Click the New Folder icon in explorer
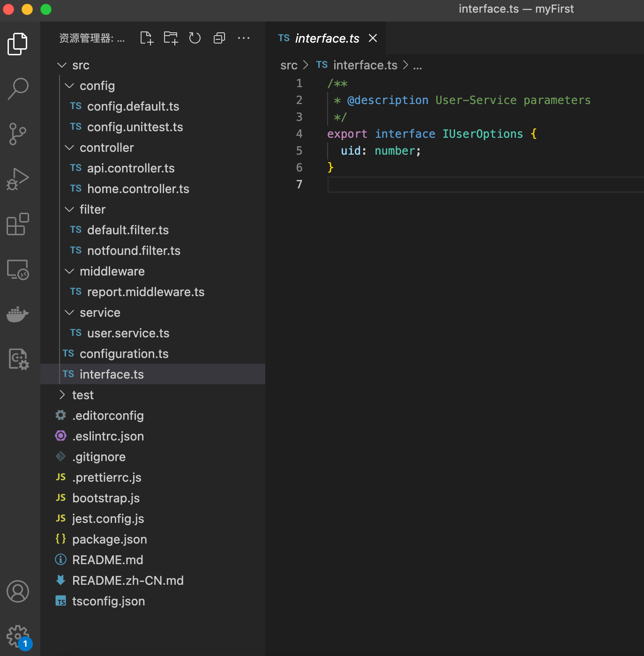Image resolution: width=644 pixels, height=656 pixels. (x=171, y=38)
